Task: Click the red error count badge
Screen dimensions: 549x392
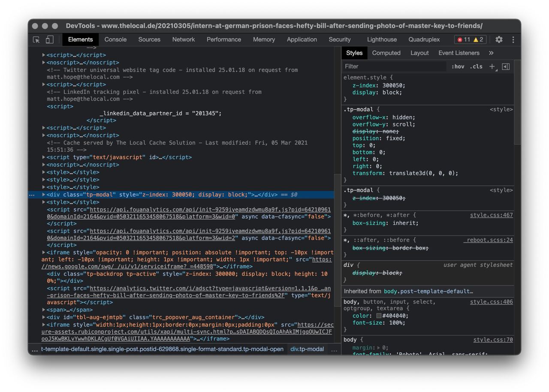Action: click(x=464, y=39)
